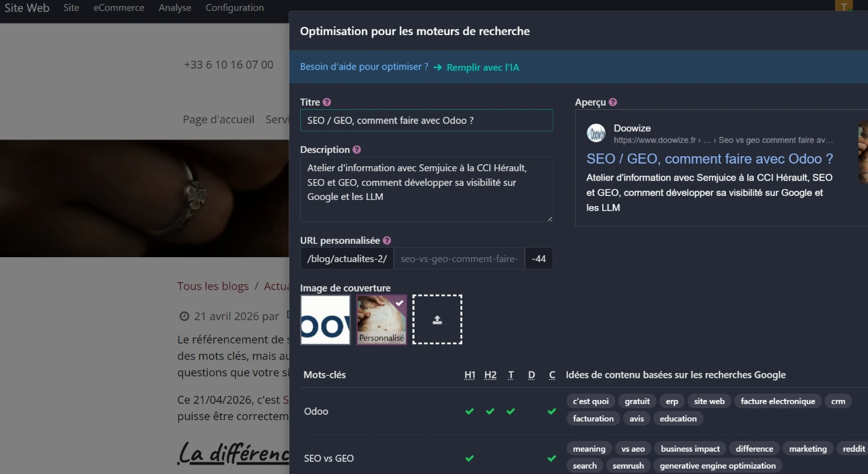Click the 'search' suggestion tag
The height and width of the screenshot is (474, 868).
coord(585,466)
